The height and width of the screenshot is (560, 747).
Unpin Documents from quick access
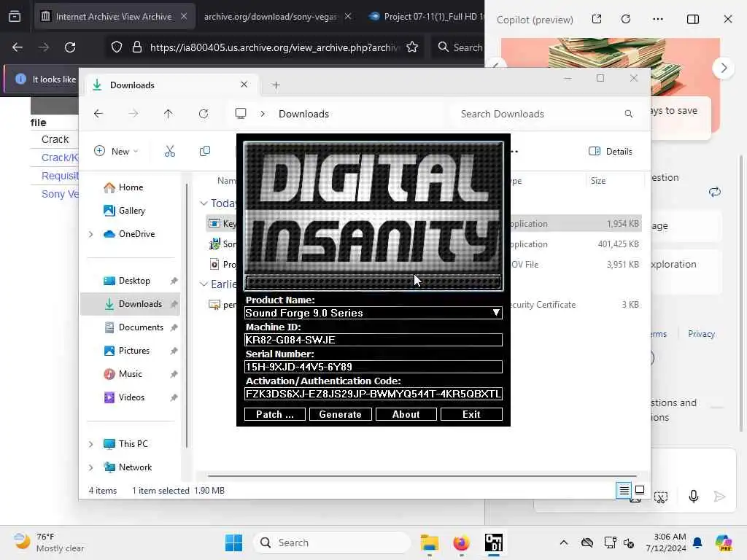click(x=174, y=327)
